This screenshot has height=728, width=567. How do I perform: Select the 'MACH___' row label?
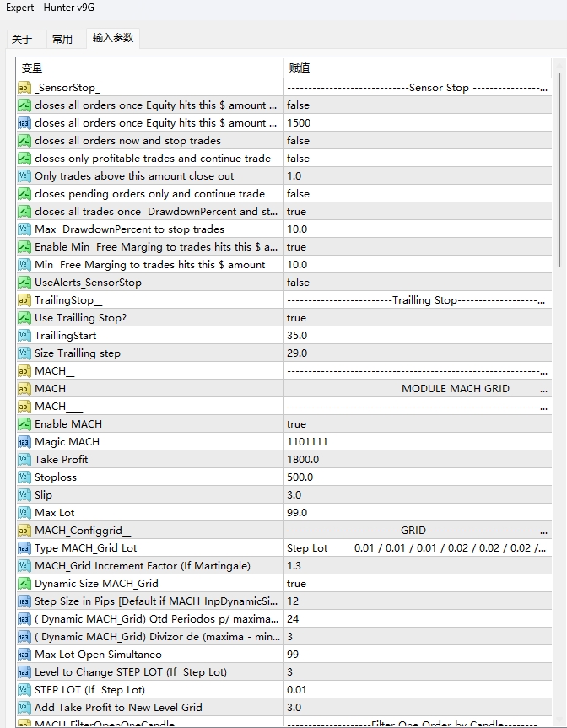tap(59, 407)
